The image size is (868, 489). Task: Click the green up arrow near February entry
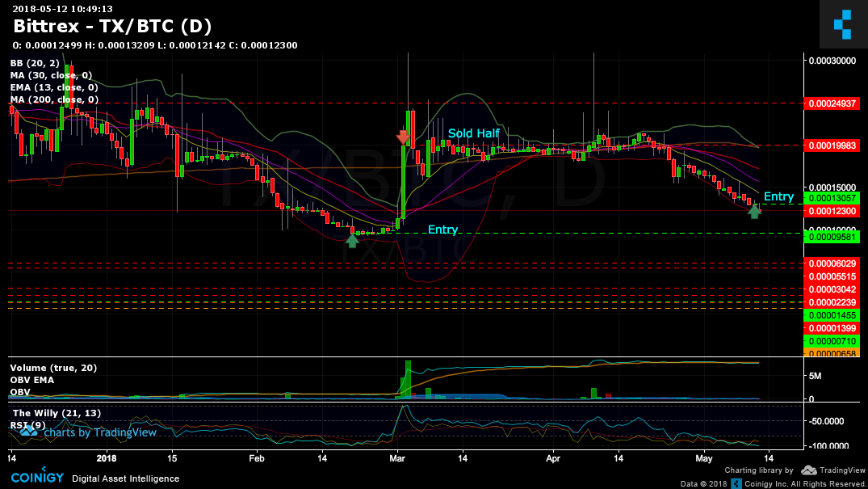(x=352, y=239)
